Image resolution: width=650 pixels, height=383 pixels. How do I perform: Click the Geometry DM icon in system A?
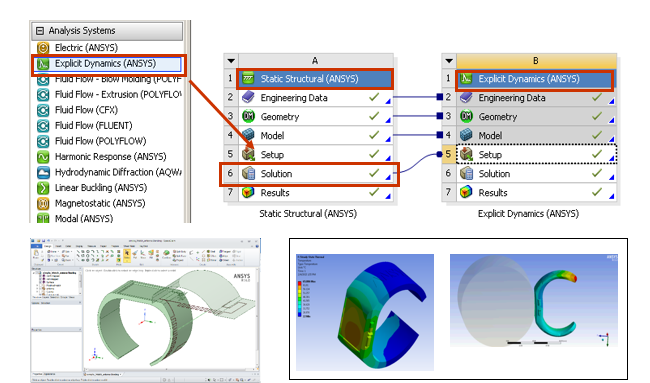coord(248,116)
